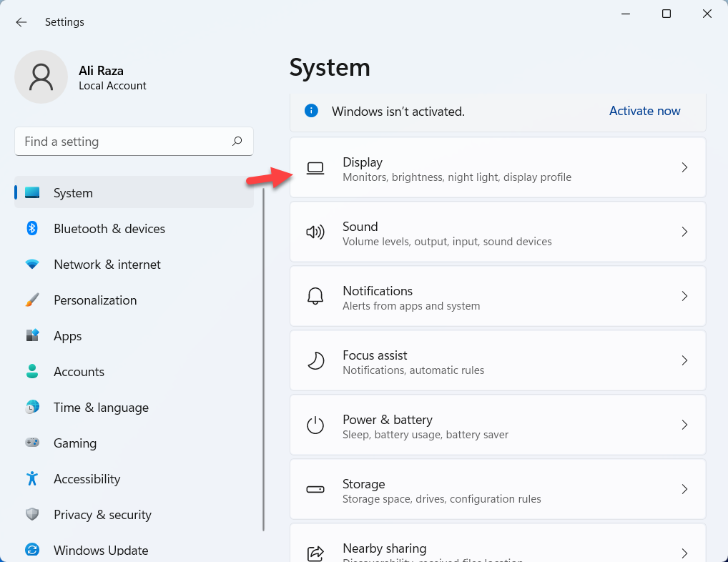Click the sidebar vertical scrollbar
728x562 pixels.
click(264, 358)
